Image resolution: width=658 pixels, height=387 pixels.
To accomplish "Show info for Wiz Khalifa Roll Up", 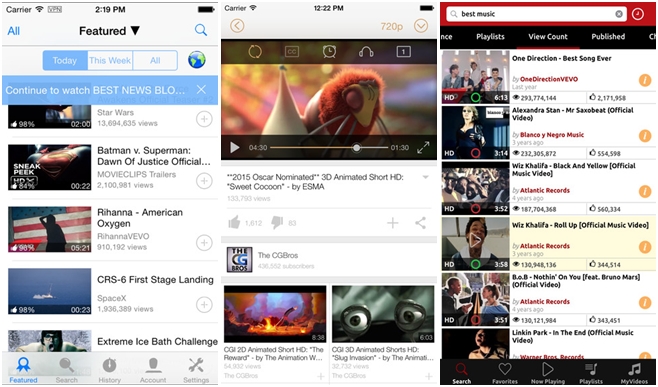I will click(645, 247).
